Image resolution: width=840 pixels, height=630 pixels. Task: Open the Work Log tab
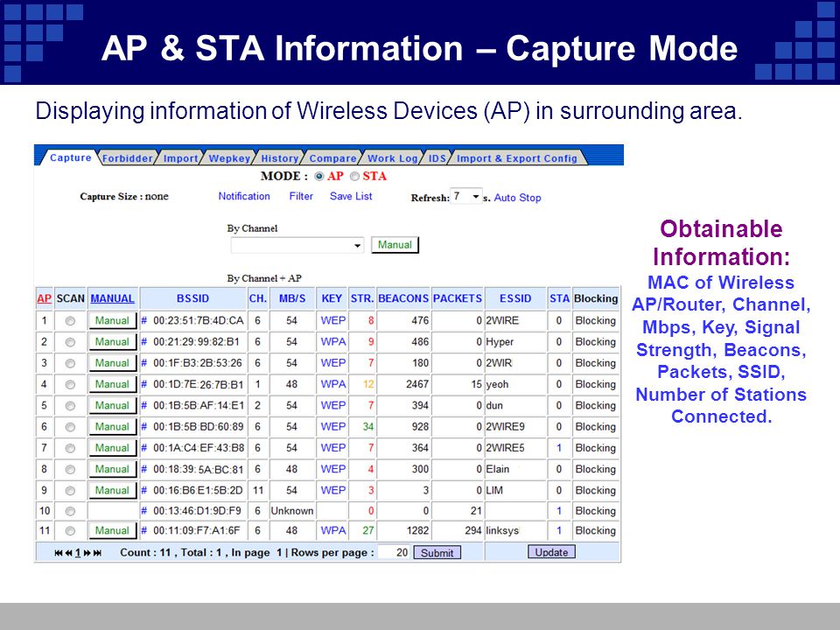[392, 158]
